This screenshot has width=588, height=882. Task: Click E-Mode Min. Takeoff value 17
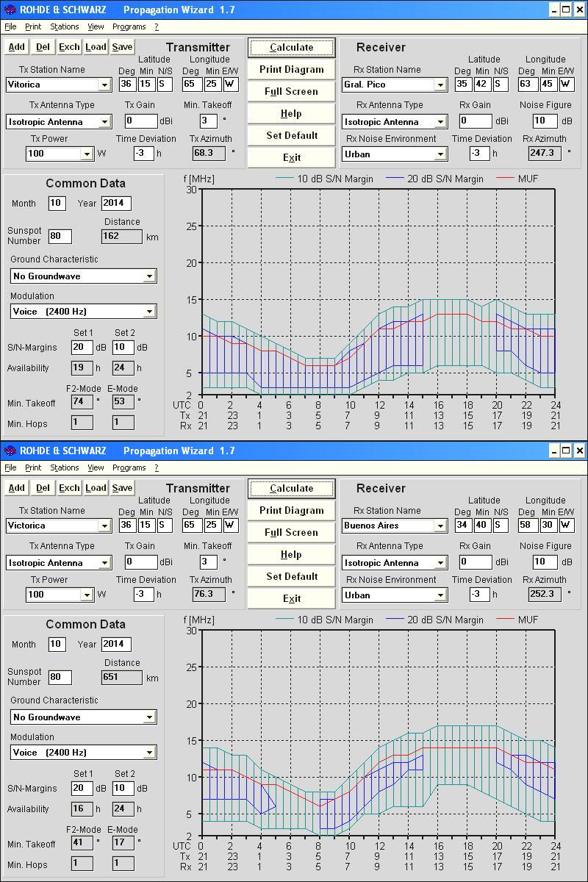click(123, 842)
